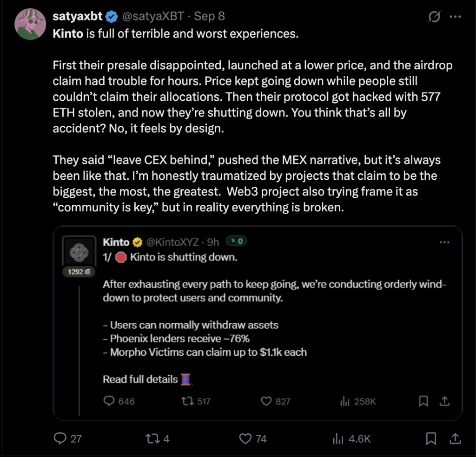Open Grok explain icon on post
This screenshot has height=457, width=476.
tap(434, 17)
